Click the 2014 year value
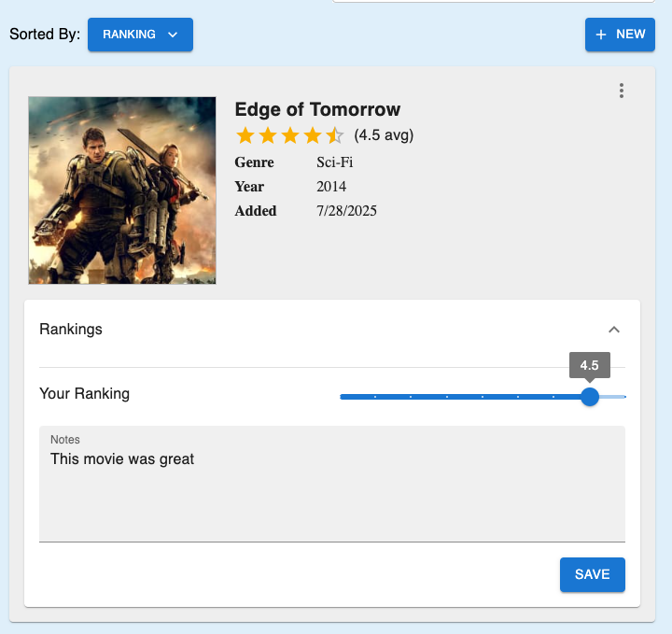The width and height of the screenshot is (672, 634). click(x=331, y=187)
